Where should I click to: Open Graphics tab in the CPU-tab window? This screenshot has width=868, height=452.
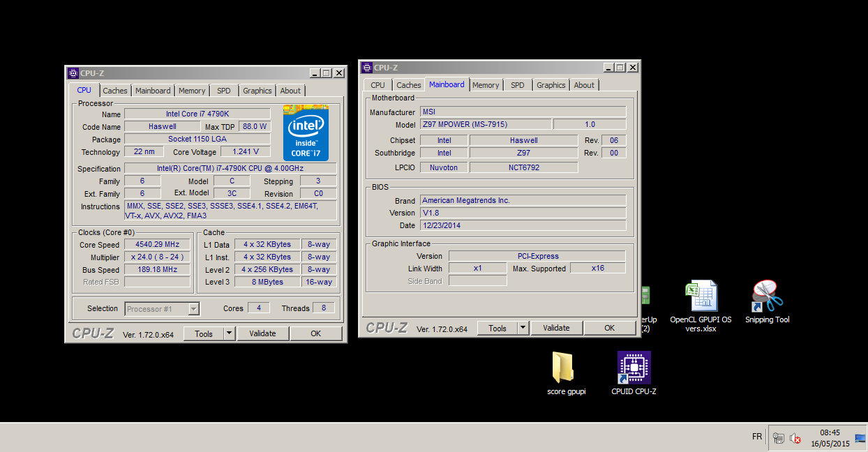point(257,91)
